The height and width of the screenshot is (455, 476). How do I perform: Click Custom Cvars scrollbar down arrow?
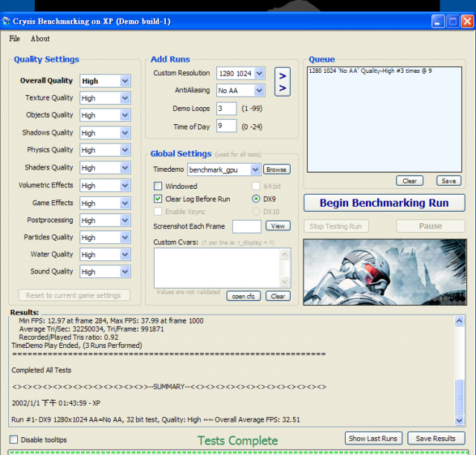pos(284,282)
